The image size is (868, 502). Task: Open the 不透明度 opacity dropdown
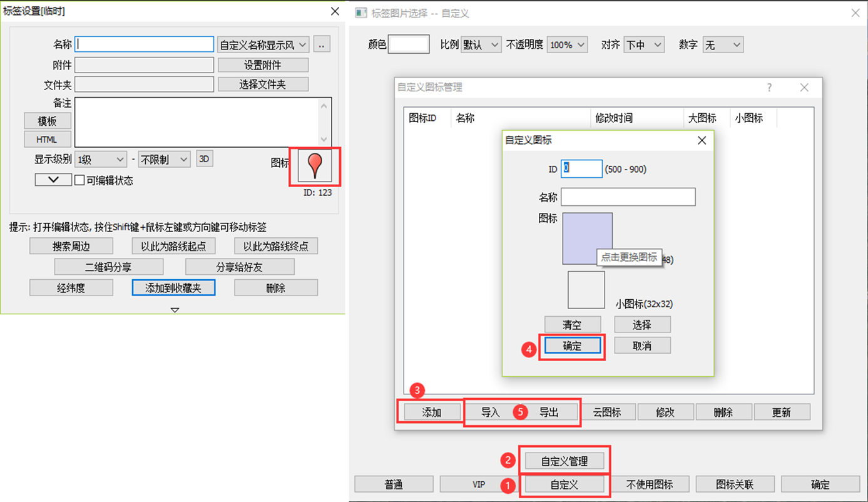pyautogui.click(x=567, y=45)
